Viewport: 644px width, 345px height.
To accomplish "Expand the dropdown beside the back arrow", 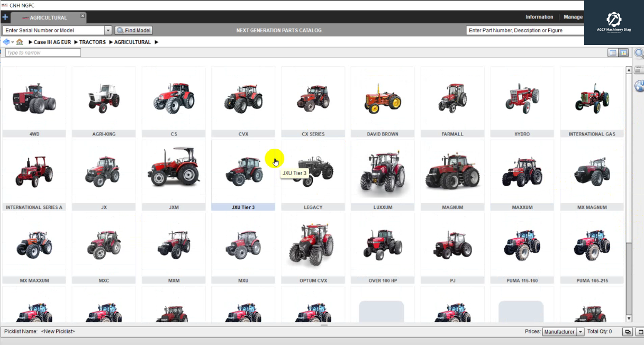I will point(12,42).
